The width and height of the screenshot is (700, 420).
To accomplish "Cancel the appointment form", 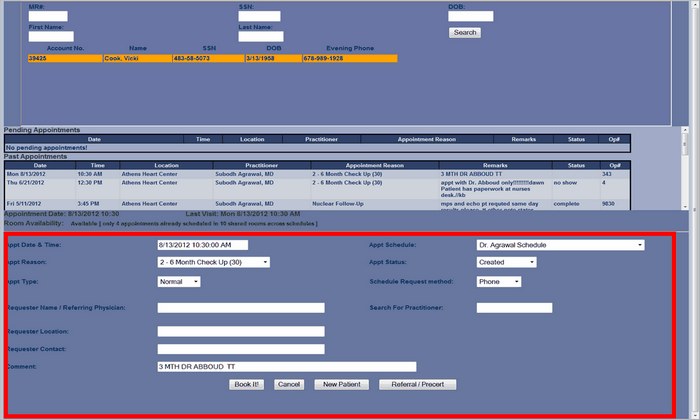I will pyautogui.click(x=289, y=384).
